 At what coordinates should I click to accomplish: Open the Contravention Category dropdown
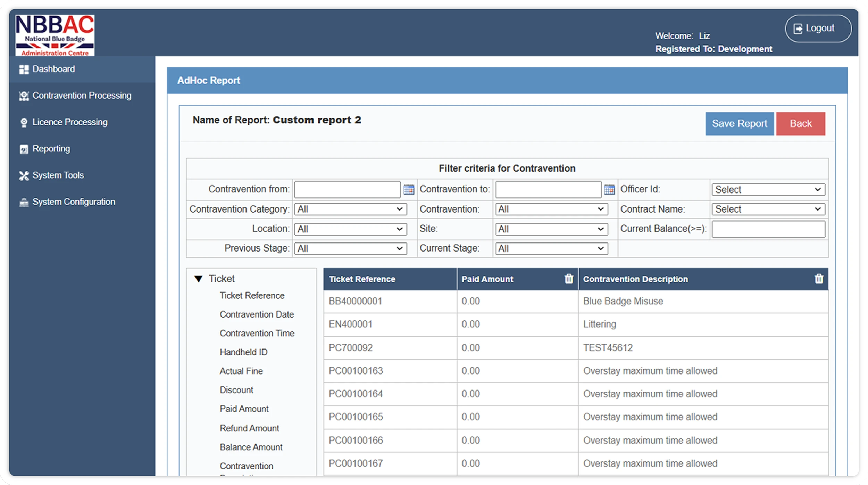(350, 209)
